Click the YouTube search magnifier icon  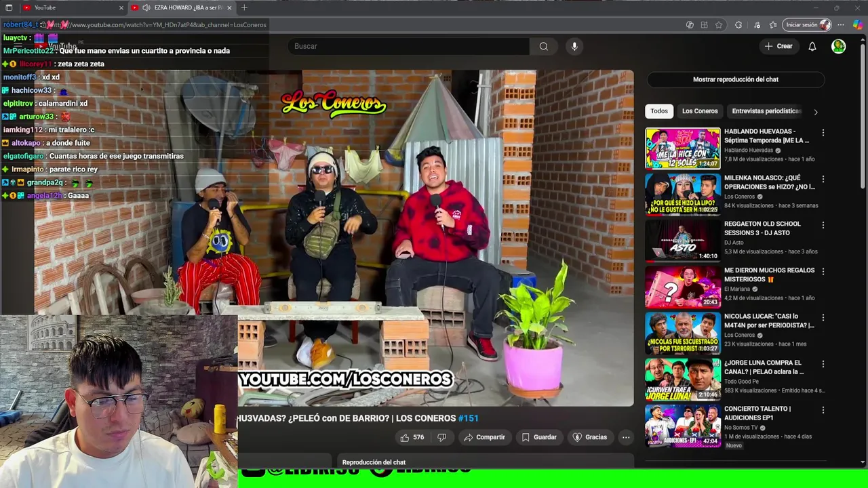coord(543,46)
